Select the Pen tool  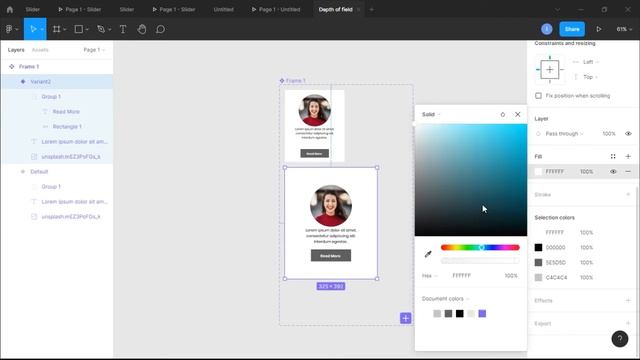click(x=101, y=29)
